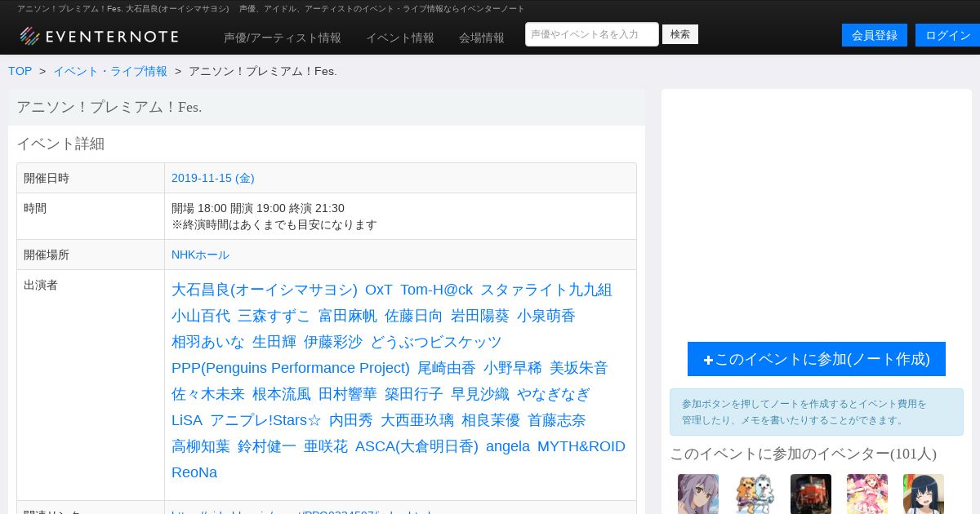
Task: Open performer 首藤志奈
Action: pyautogui.click(x=557, y=420)
